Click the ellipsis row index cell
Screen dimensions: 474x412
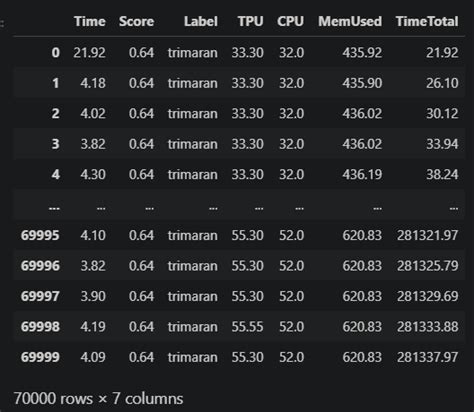point(54,209)
